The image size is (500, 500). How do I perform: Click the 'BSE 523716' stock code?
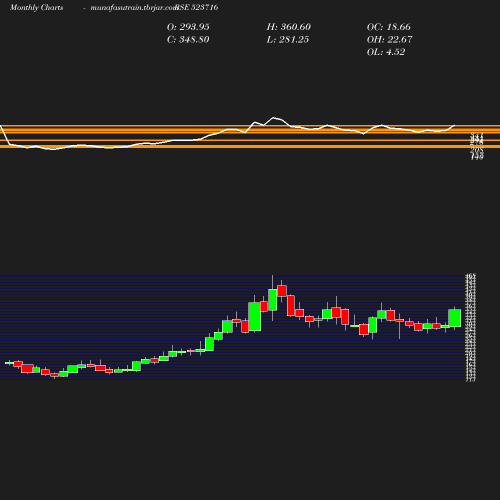(197, 7)
